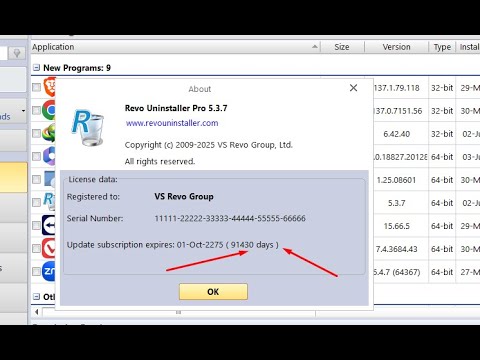
Task: Open the www.revouninstaller.com link
Action: click(x=172, y=123)
